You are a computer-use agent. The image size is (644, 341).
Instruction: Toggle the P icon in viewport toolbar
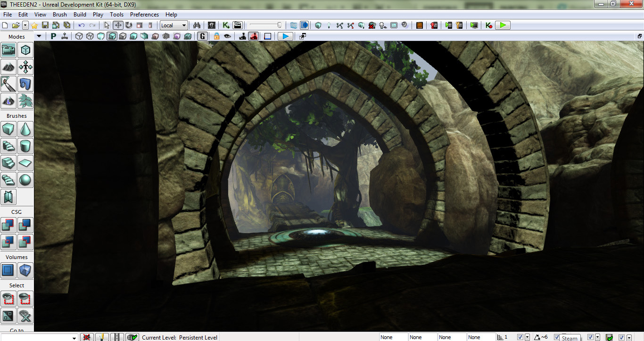point(53,36)
